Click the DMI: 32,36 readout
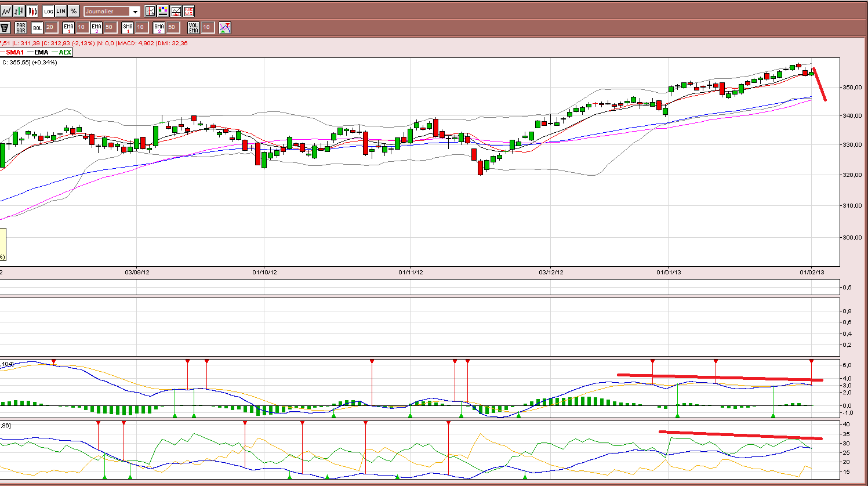This screenshot has width=868, height=486. click(x=173, y=43)
